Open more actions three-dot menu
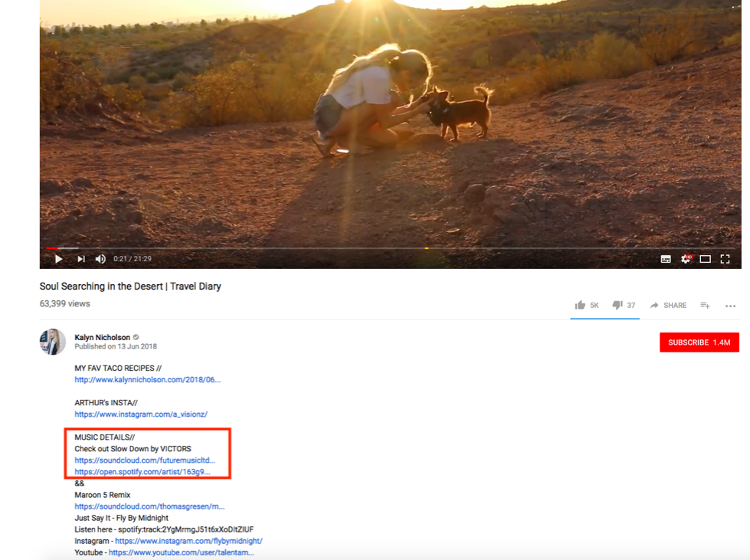Screen dimensions: 750x560 click(x=730, y=306)
